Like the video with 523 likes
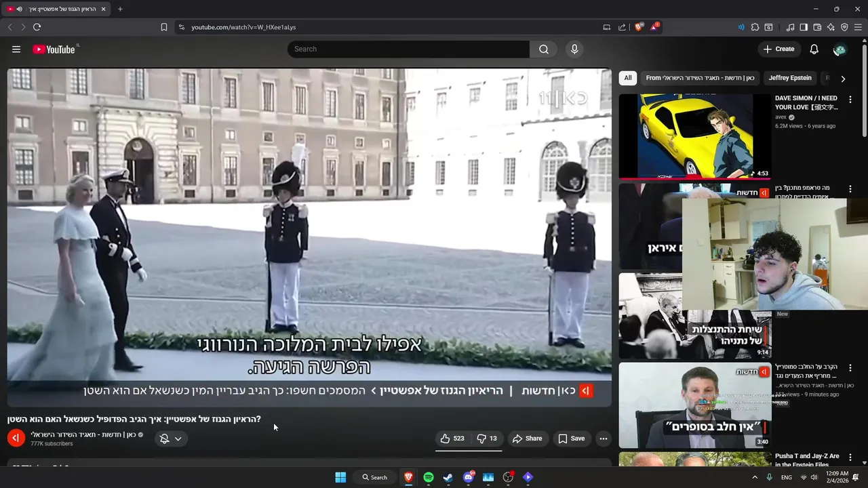The height and width of the screenshot is (488, 868). pos(452,439)
